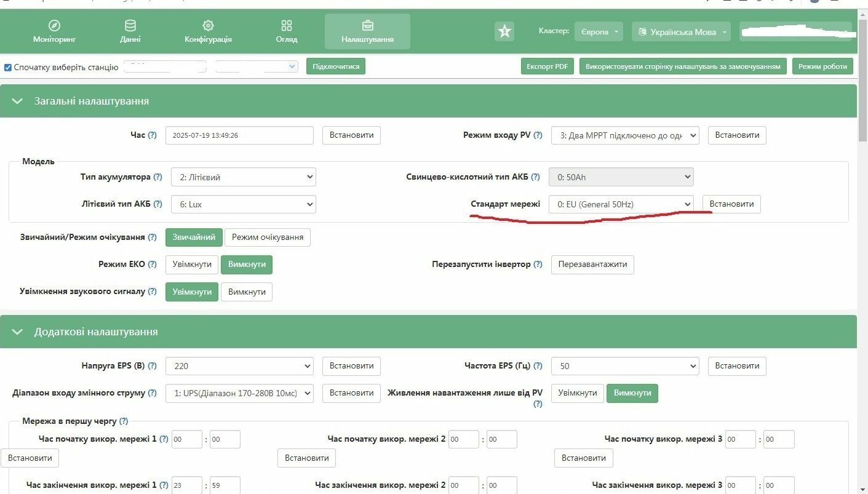The height and width of the screenshot is (494, 868).
Task: Click the help icon beside Напруга EPS (В)
Action: point(152,365)
